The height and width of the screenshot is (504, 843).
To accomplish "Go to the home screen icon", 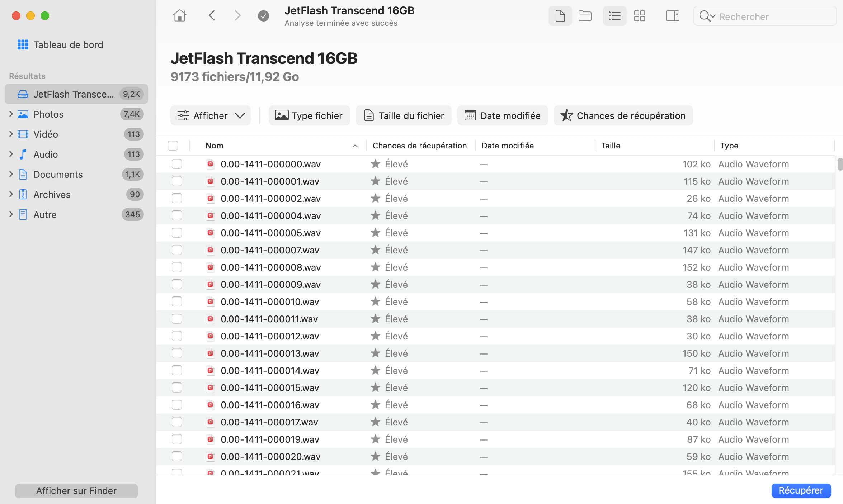I will coord(179,15).
